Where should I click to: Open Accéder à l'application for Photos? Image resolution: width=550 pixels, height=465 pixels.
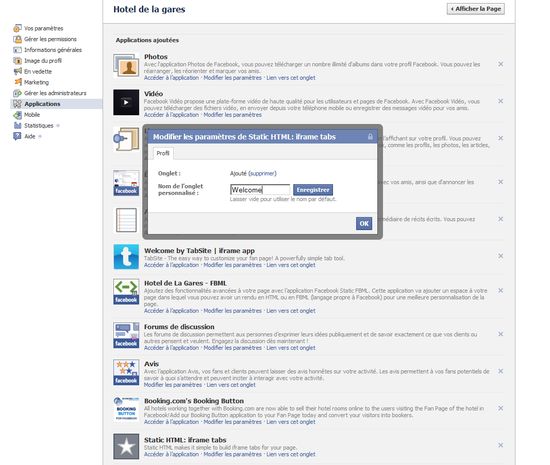(172, 78)
